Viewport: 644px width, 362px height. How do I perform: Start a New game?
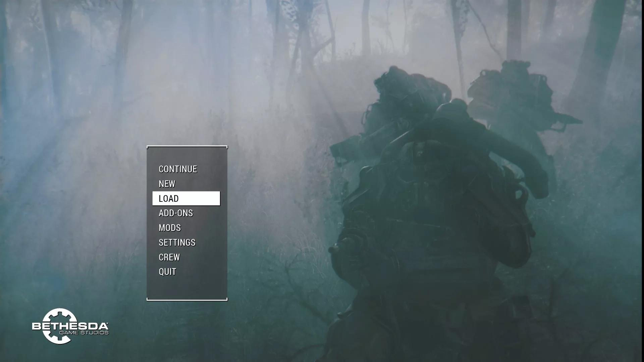tap(167, 184)
